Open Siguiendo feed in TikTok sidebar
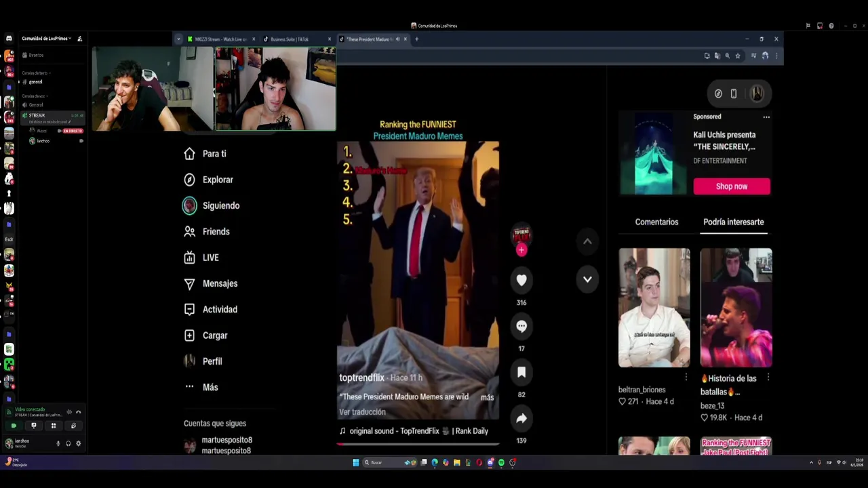 (211, 206)
